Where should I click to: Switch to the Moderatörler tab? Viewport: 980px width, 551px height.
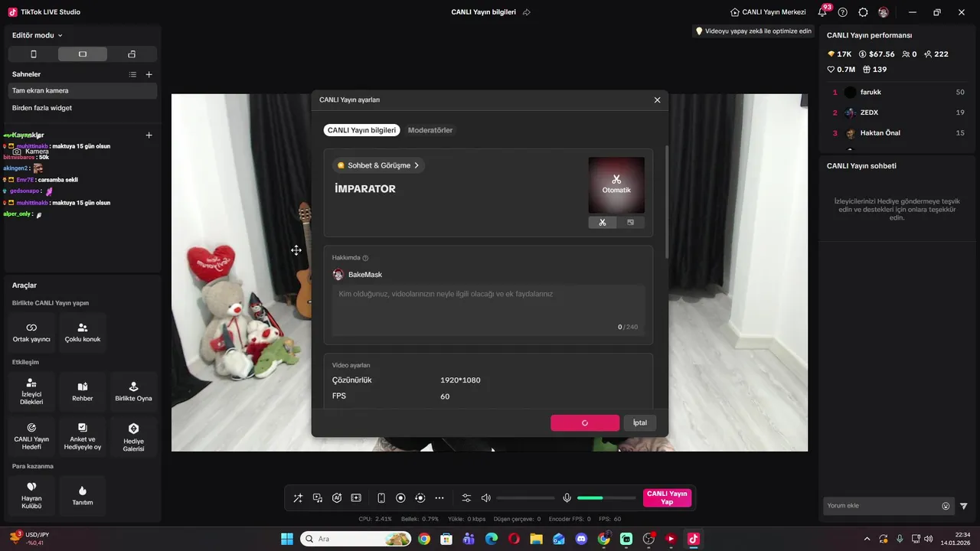pyautogui.click(x=430, y=130)
